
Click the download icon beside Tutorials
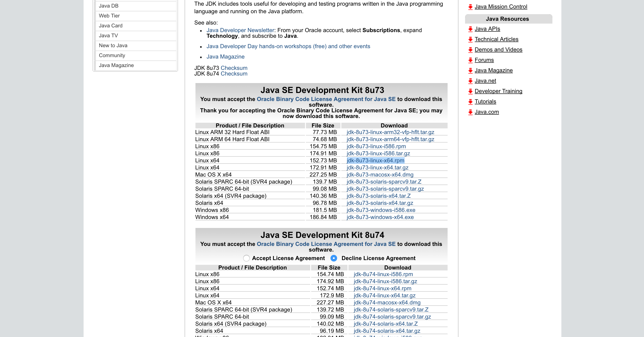(470, 101)
